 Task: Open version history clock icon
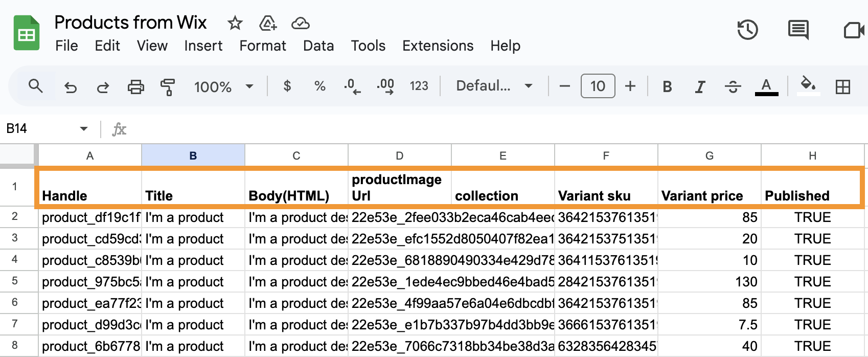tap(747, 30)
